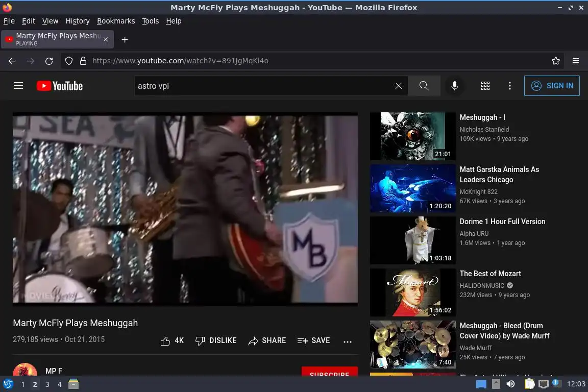Open tracking protection shield icon
The width and height of the screenshot is (588, 392).
click(x=68, y=61)
